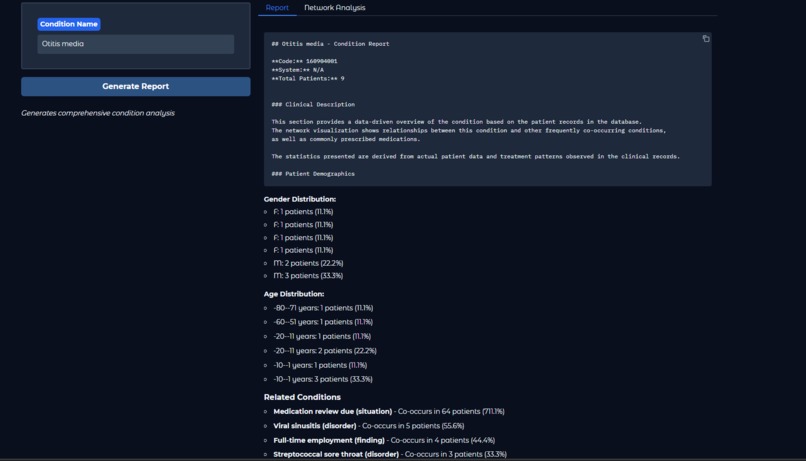Click the '**Code:** 160904001' line
806x461 pixels.
click(304, 61)
